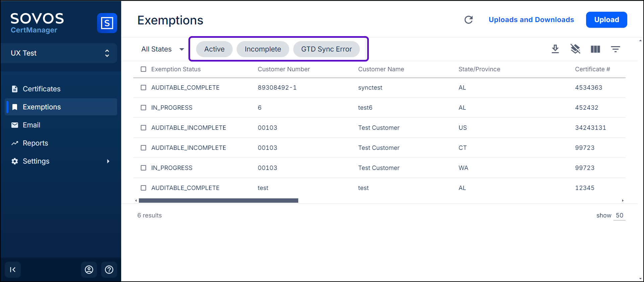Click the refresh icon beside Uploads and Downloads
The height and width of the screenshot is (282, 644).
[x=469, y=20]
